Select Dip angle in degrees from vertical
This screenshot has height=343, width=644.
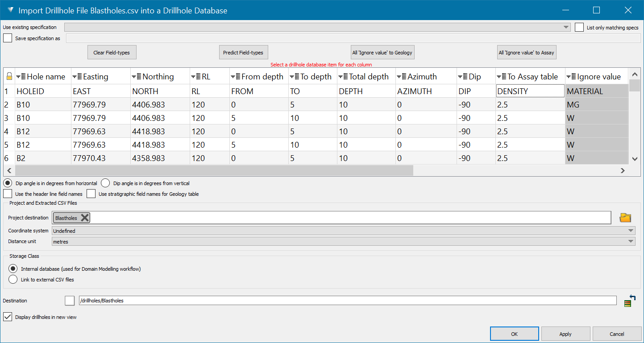tap(105, 183)
